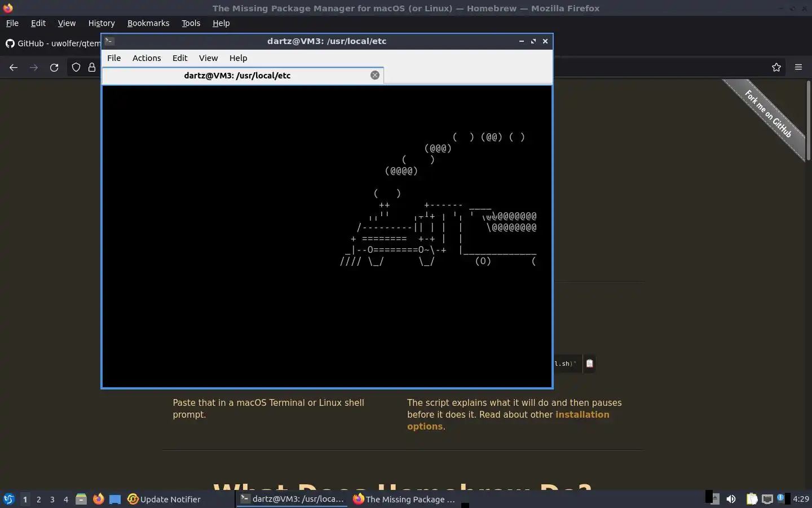This screenshot has height=508, width=812.
Task: Bookmark this page with star icon
Action: [x=776, y=67]
